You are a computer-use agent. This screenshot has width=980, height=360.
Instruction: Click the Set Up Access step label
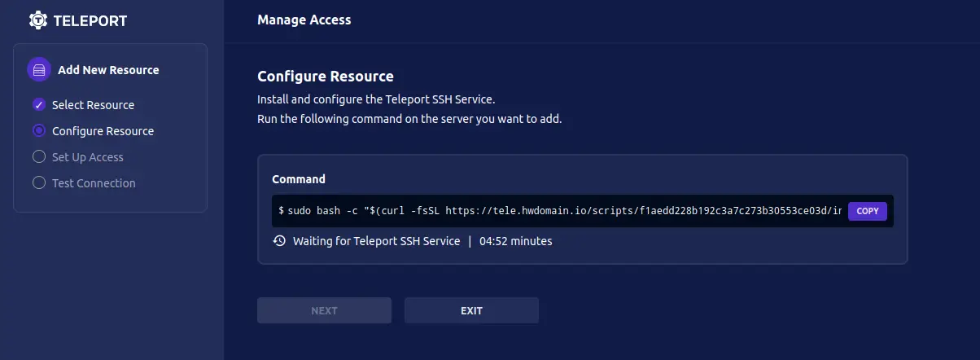point(88,157)
